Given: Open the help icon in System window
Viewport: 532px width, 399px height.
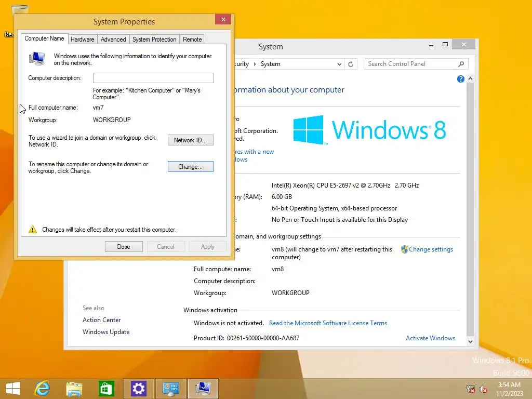Looking at the screenshot, I should [x=460, y=79].
